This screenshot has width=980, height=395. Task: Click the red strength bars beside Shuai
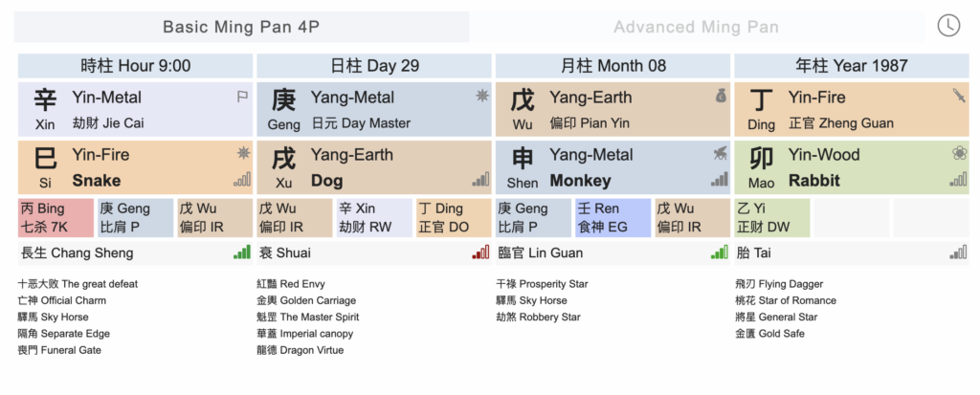[x=480, y=252]
